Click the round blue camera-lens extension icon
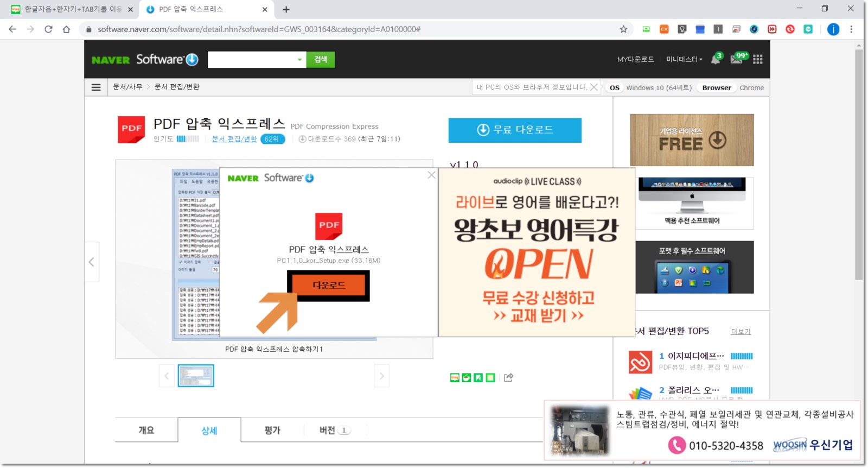The width and height of the screenshot is (868, 468). point(754,29)
